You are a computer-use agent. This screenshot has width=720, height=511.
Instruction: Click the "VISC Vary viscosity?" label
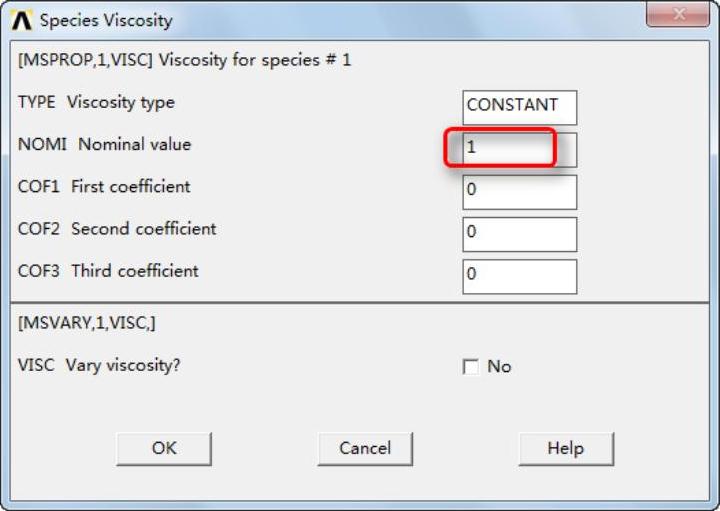(x=99, y=365)
